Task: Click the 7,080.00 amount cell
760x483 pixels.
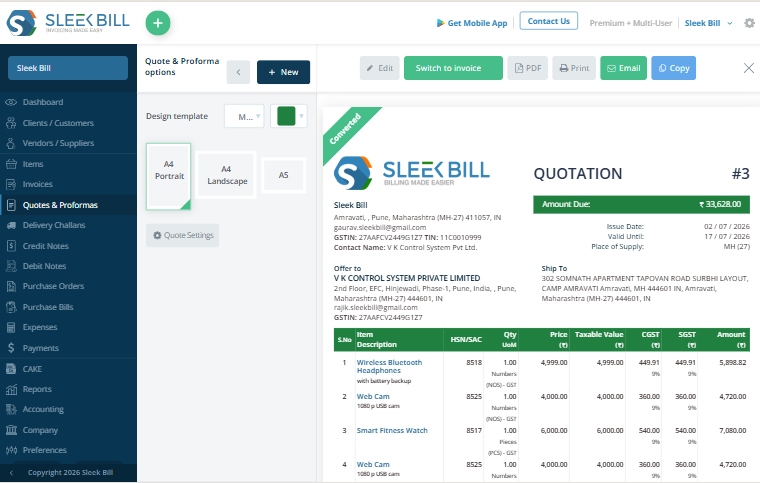Action: (732, 431)
